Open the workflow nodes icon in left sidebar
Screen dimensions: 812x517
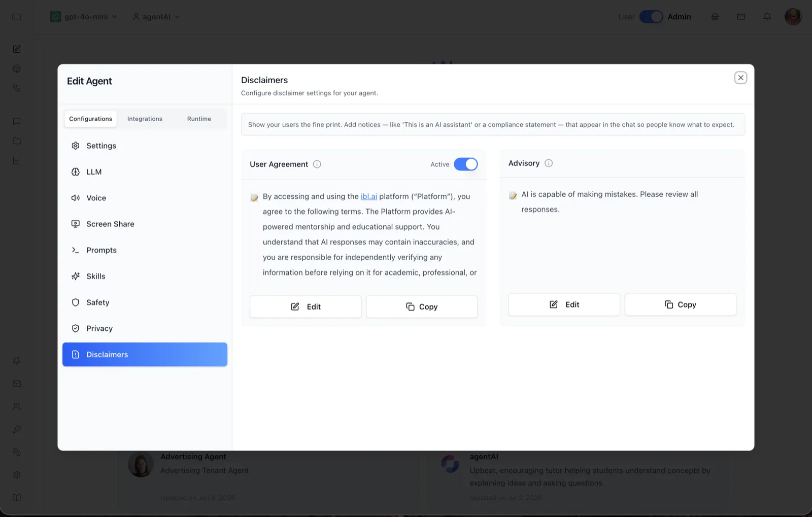click(x=17, y=88)
